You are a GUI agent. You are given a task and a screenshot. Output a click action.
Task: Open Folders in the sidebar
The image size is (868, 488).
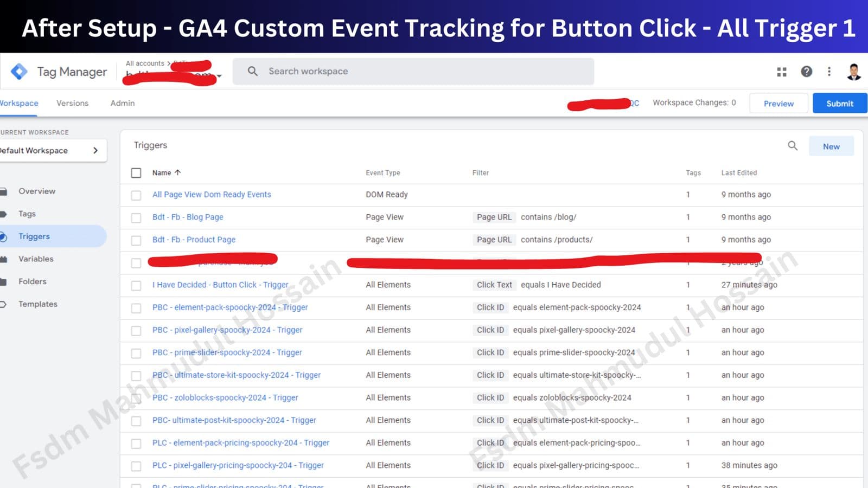33,281
